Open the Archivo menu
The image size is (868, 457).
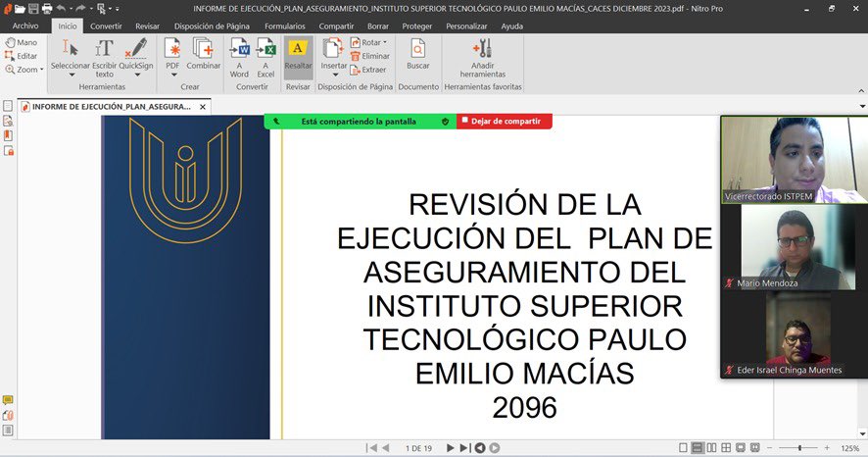point(25,26)
